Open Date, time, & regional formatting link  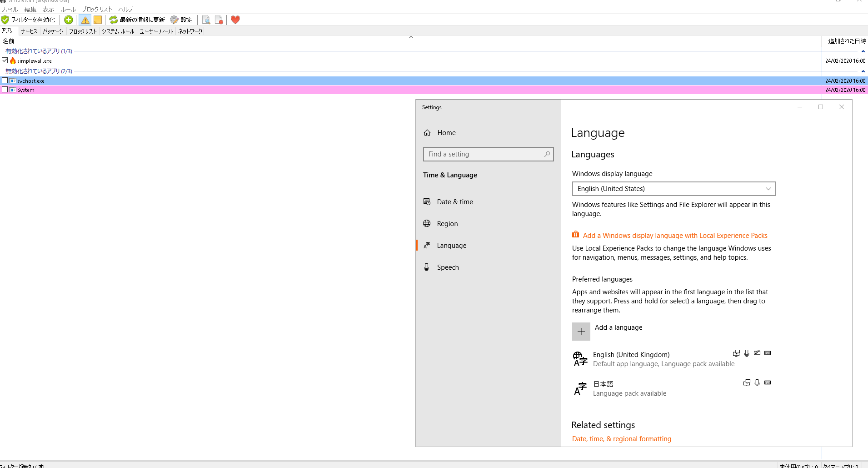click(622, 439)
